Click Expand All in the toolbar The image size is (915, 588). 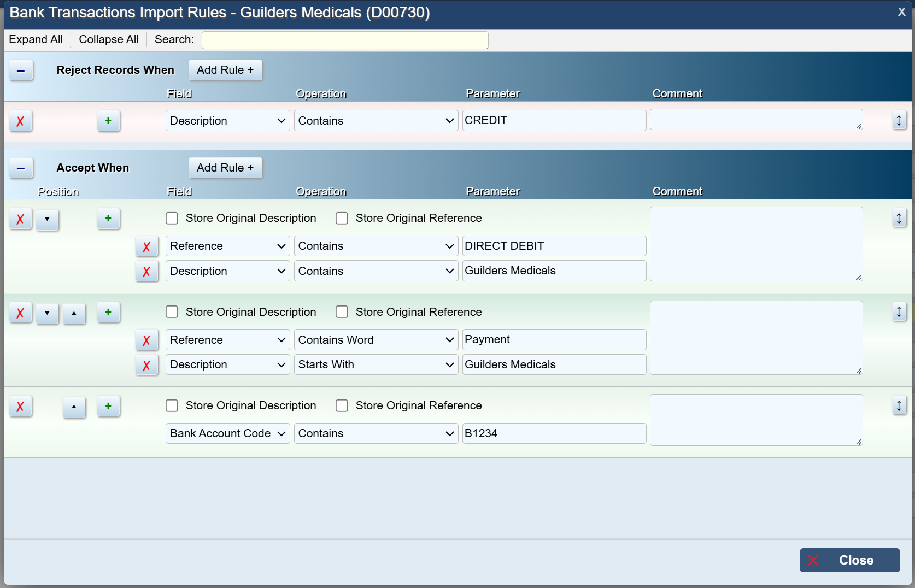coord(36,39)
